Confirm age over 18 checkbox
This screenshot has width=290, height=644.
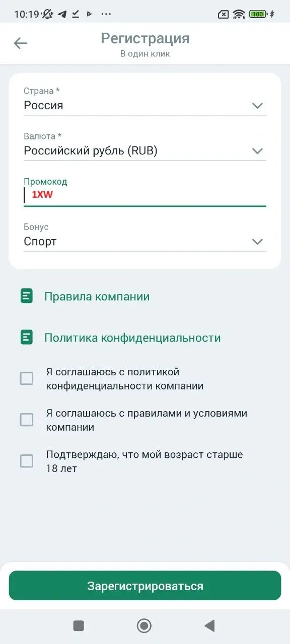coord(27,461)
